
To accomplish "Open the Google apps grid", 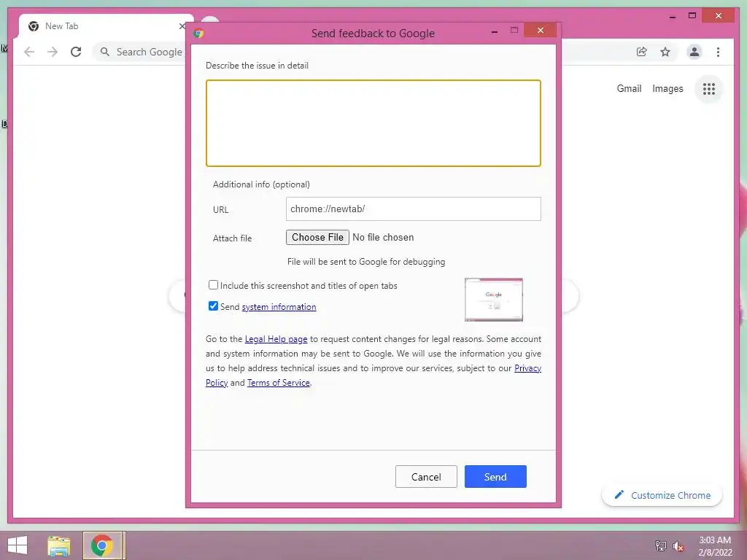I will 709,88.
